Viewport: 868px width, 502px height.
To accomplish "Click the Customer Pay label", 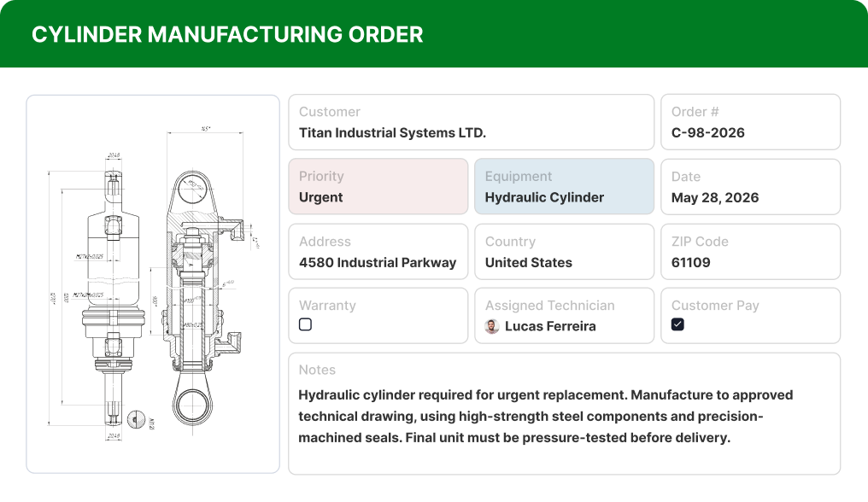I will tap(715, 306).
